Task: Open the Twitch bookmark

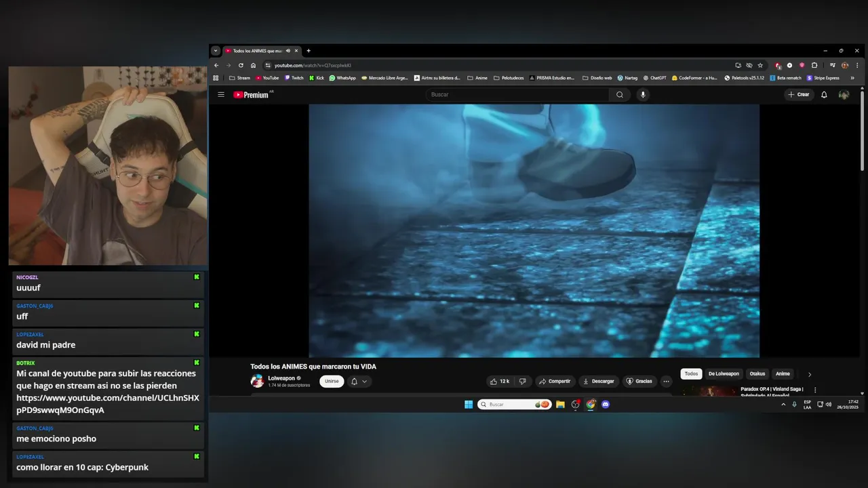Action: pos(294,78)
